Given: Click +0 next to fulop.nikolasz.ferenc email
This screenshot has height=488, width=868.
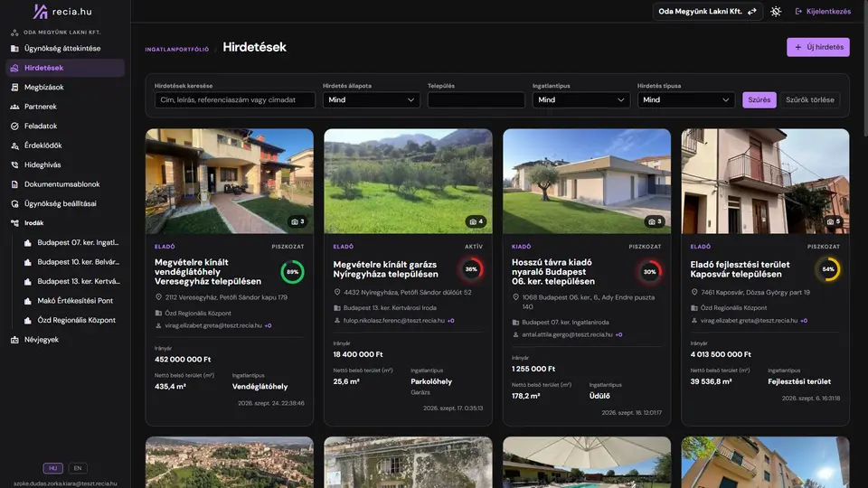Looking at the screenshot, I should click(450, 321).
